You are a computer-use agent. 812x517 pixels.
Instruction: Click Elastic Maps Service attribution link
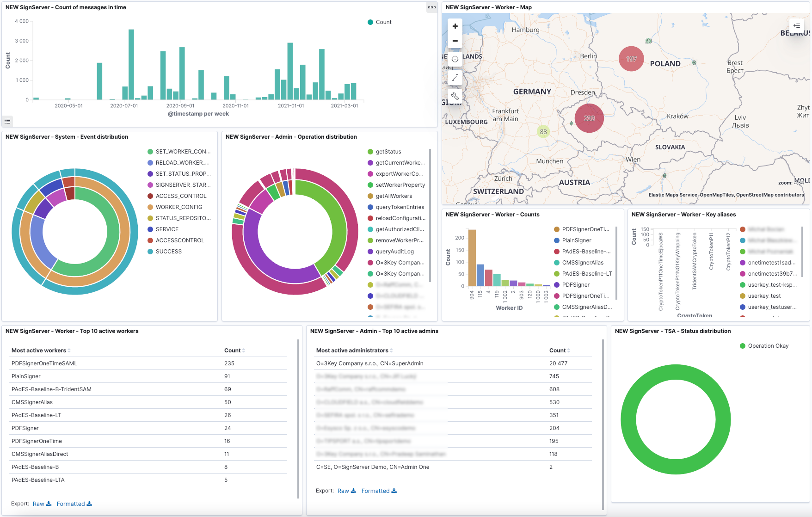click(672, 195)
